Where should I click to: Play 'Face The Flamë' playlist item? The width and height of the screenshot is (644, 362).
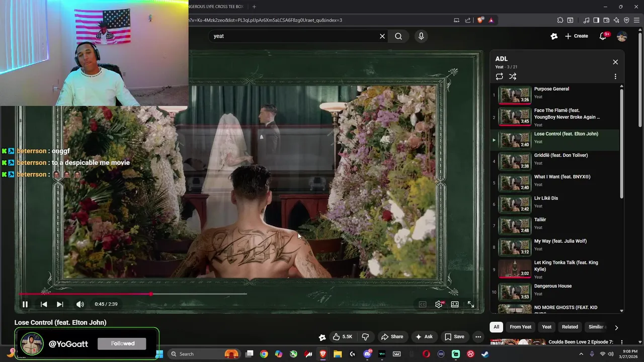tap(555, 117)
